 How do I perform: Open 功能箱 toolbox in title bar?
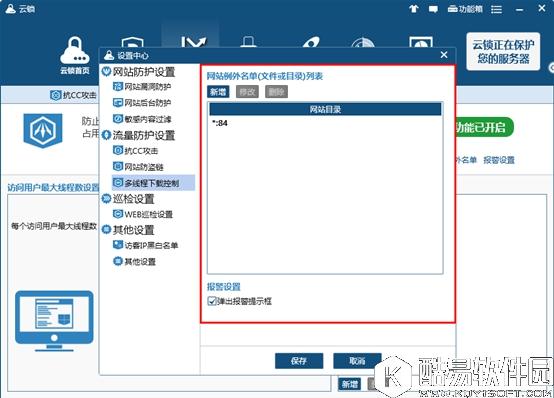465,9
